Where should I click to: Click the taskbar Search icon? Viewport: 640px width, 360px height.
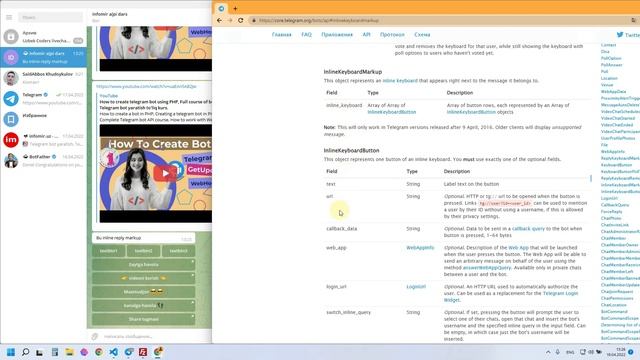click(x=25, y=352)
